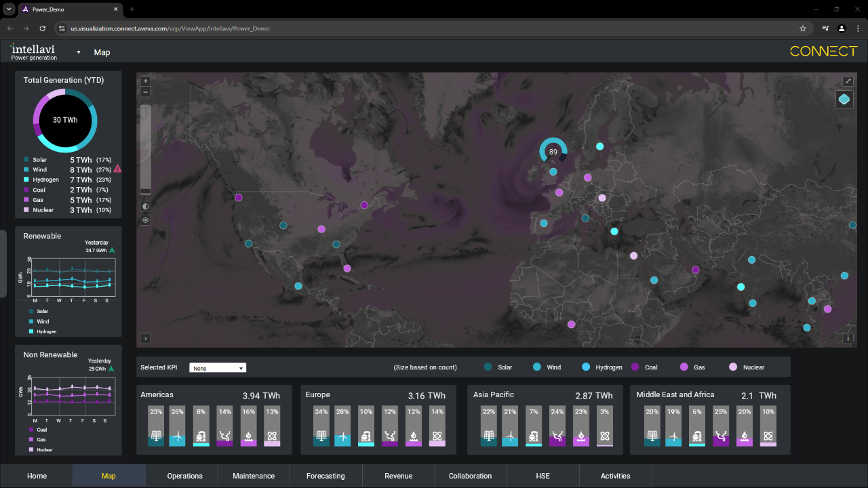Click the Europe nuclear atom icon

437,436
